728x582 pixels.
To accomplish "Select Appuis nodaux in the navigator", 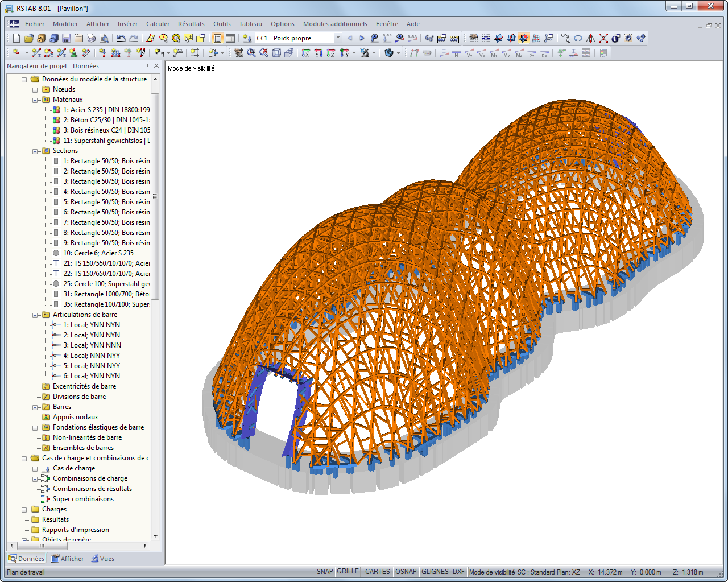I will point(75,417).
